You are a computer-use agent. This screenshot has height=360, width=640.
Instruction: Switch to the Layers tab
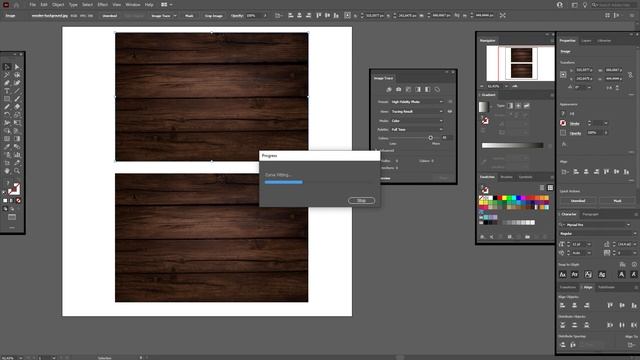click(586, 41)
